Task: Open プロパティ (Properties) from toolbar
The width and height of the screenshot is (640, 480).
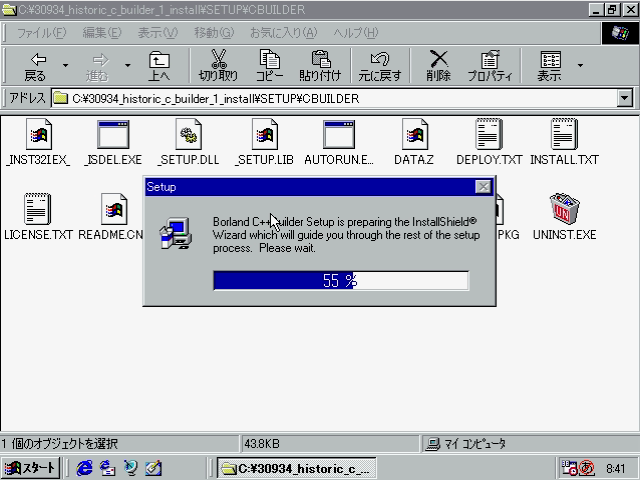Action: tap(489, 66)
